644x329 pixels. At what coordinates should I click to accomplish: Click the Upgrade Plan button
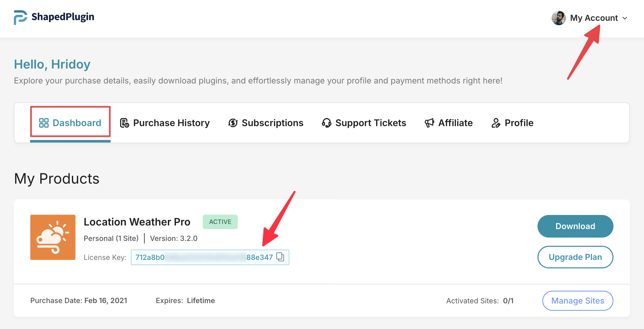pos(575,257)
